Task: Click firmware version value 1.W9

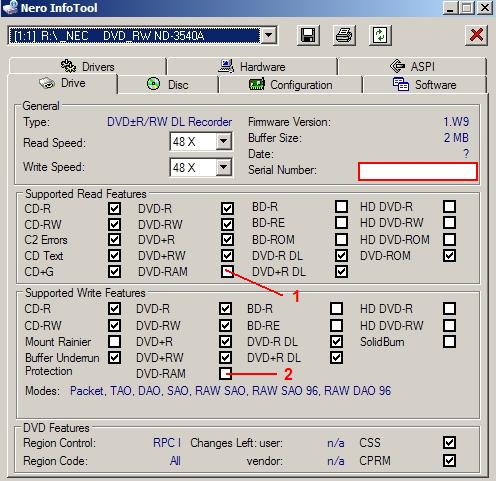Action: 456,122
